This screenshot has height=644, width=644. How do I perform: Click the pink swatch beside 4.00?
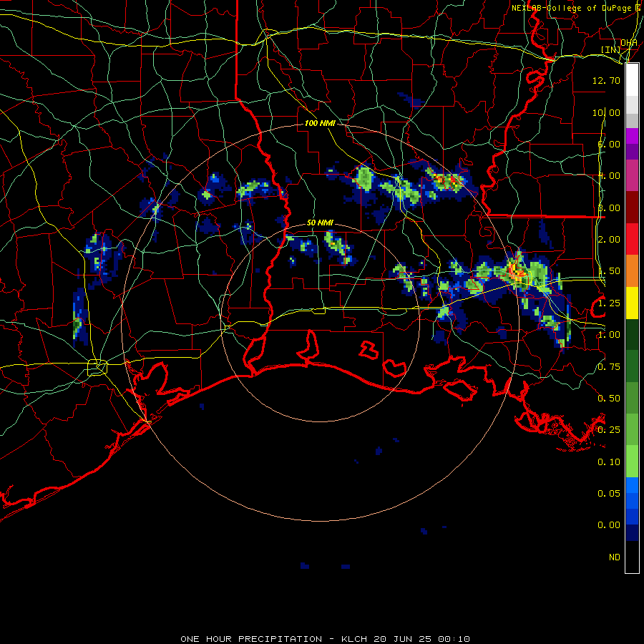point(632,175)
